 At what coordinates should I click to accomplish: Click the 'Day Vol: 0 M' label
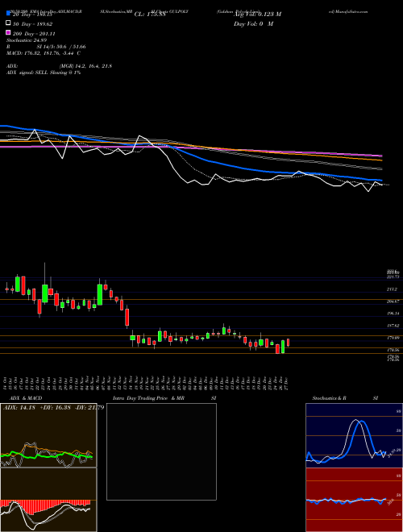(253, 24)
